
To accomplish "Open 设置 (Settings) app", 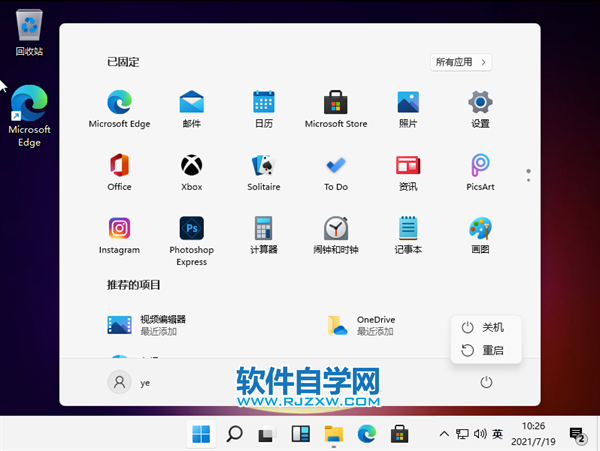I will (x=480, y=106).
